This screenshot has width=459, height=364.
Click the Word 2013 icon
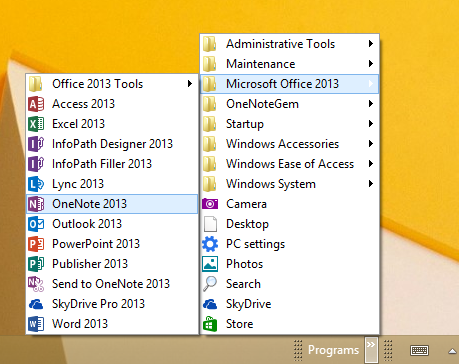point(36,324)
